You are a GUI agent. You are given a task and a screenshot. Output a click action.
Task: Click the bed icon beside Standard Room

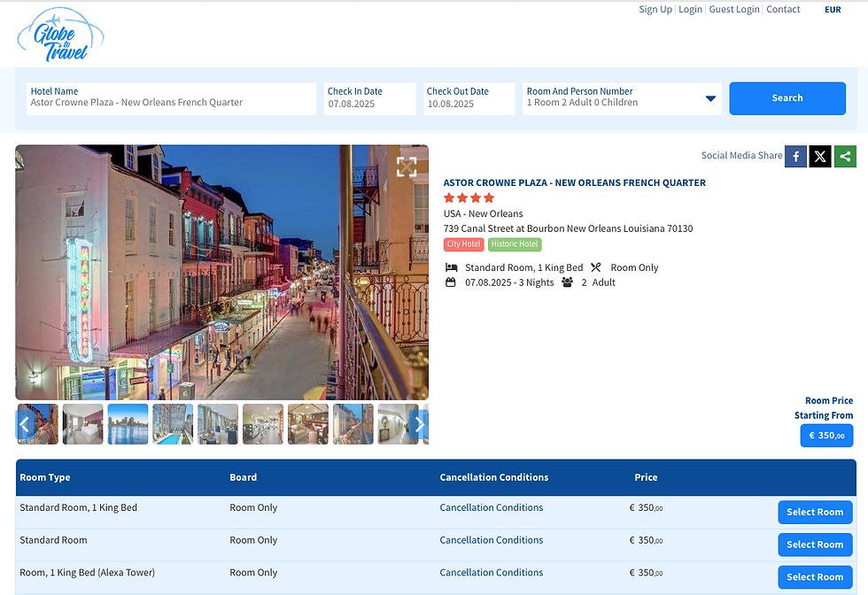point(451,268)
